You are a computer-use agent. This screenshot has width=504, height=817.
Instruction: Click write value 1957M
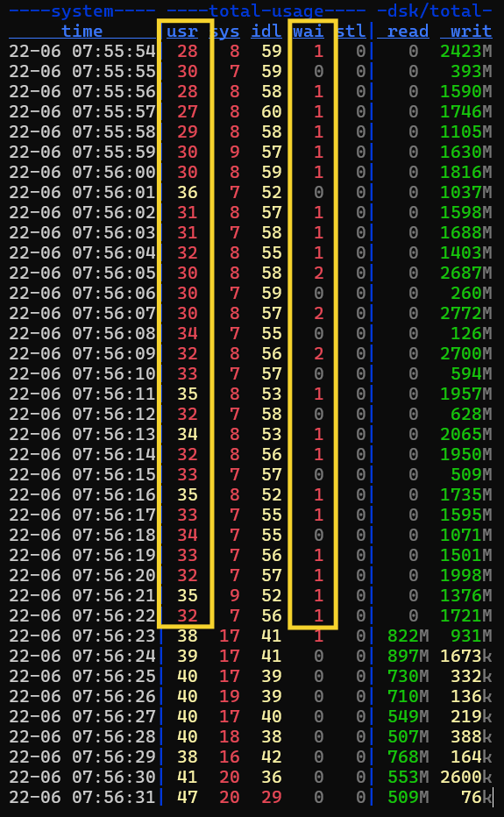point(466,394)
